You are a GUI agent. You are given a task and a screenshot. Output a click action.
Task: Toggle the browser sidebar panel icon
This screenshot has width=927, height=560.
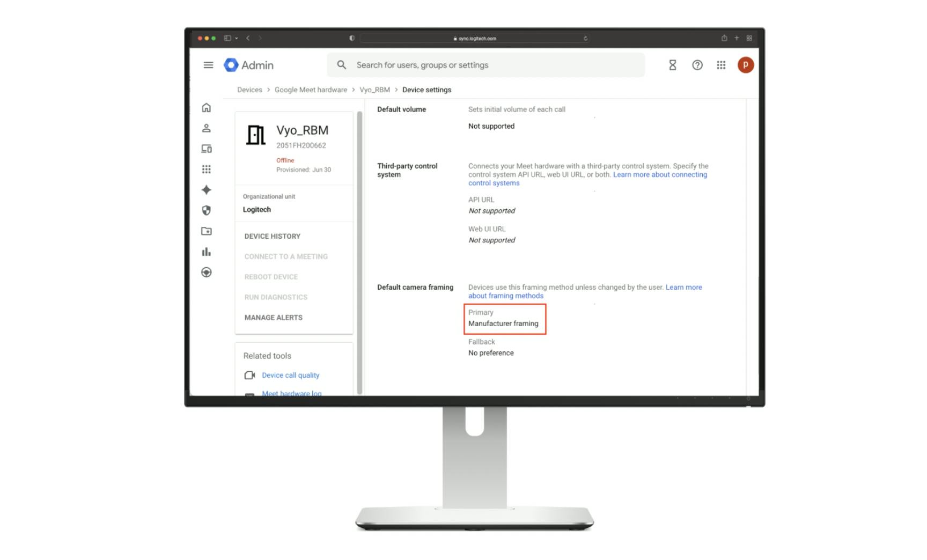coord(227,38)
